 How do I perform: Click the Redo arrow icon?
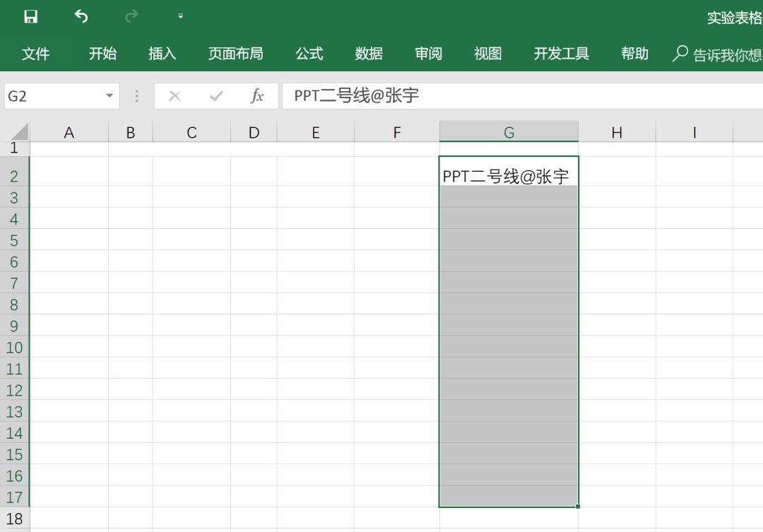tap(131, 16)
